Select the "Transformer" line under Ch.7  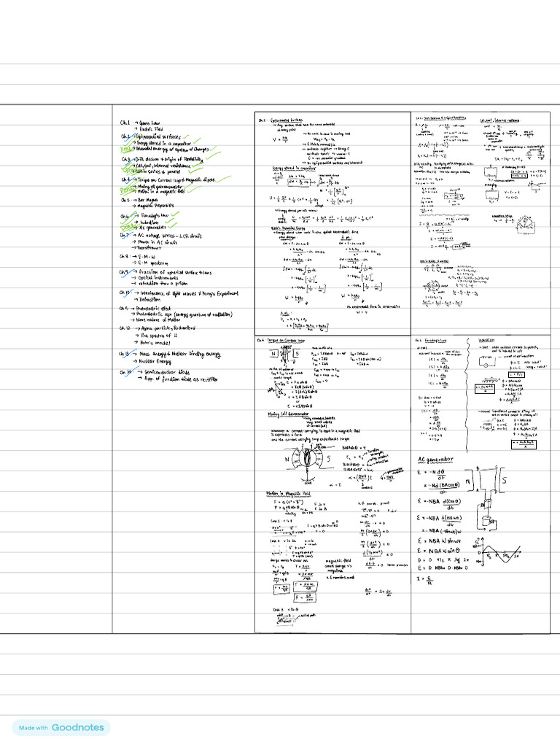149,248
